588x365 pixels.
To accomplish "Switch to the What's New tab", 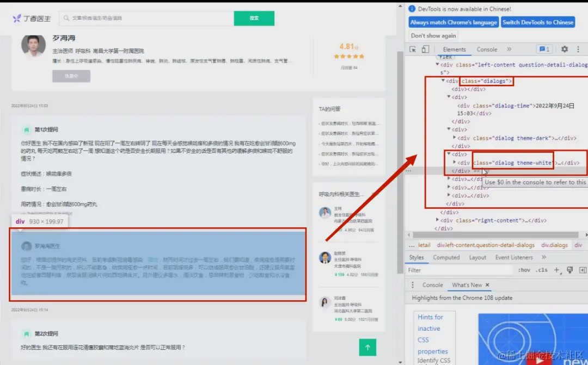I will [467, 285].
